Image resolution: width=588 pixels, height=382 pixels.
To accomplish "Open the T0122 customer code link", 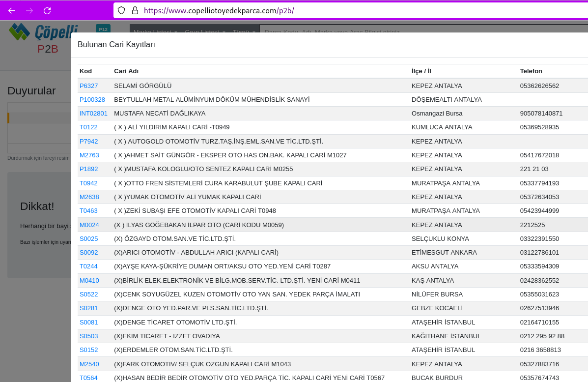I will pos(89,127).
